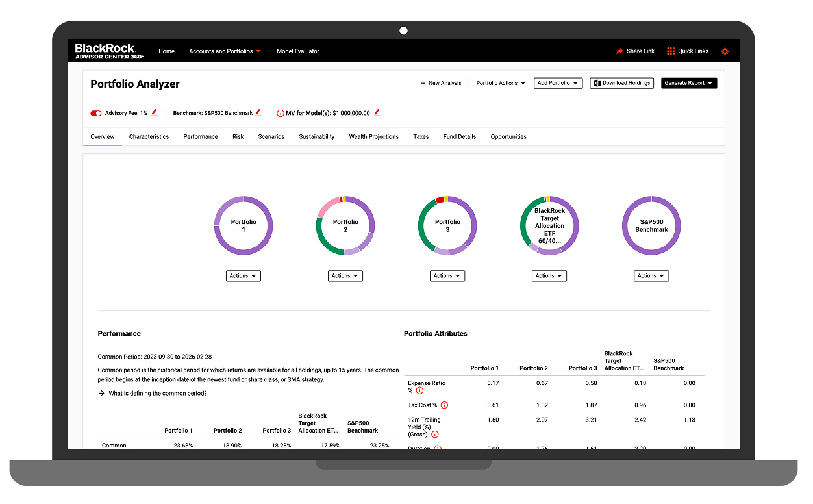The width and height of the screenshot is (813, 504).
Task: Open Actions dropdown under S&P500 Benchmark
Action: pos(651,276)
